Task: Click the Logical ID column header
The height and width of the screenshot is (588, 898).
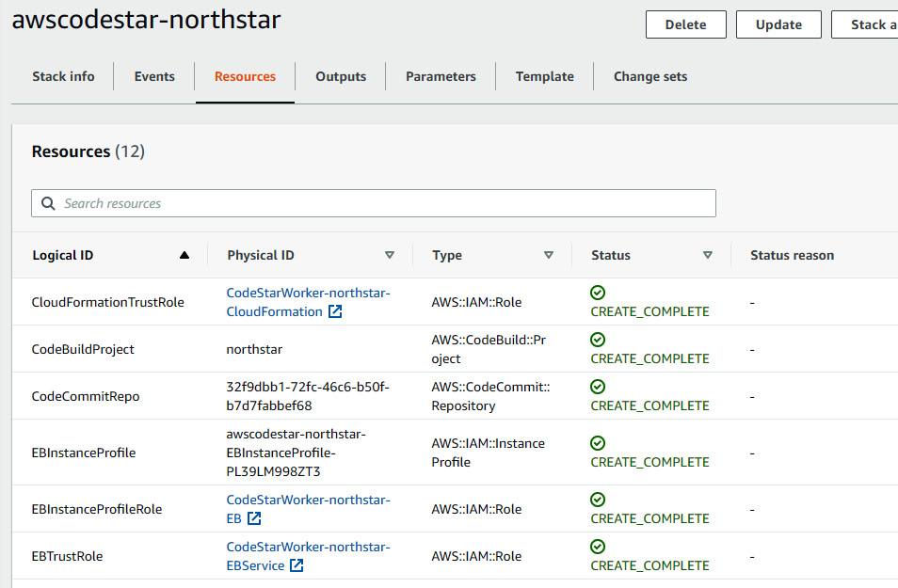Action: pos(63,255)
